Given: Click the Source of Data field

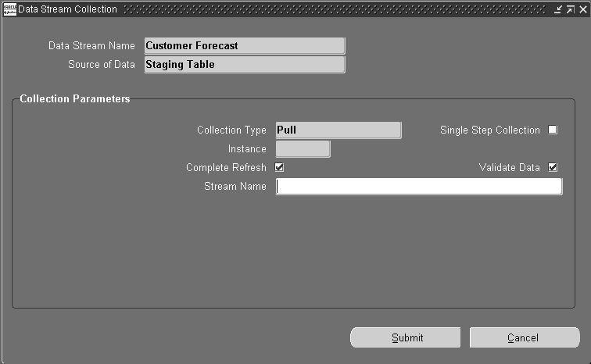Looking at the screenshot, I should click(x=245, y=65).
